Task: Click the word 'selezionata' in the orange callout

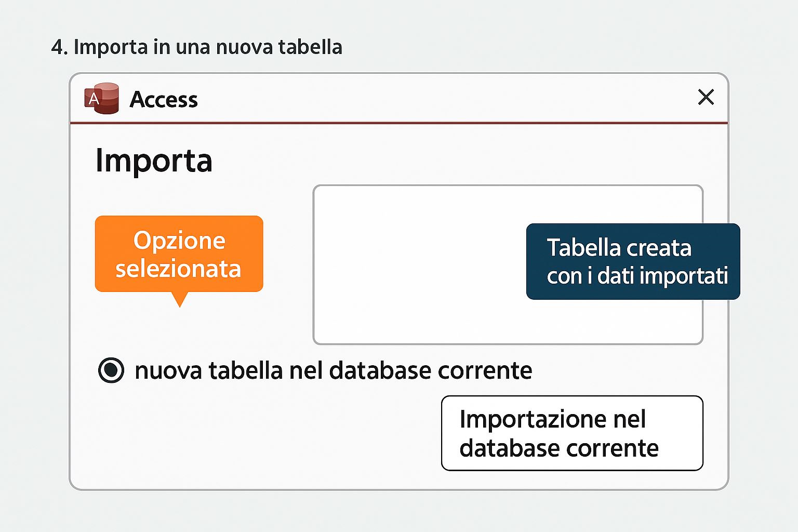Action: [x=178, y=269]
